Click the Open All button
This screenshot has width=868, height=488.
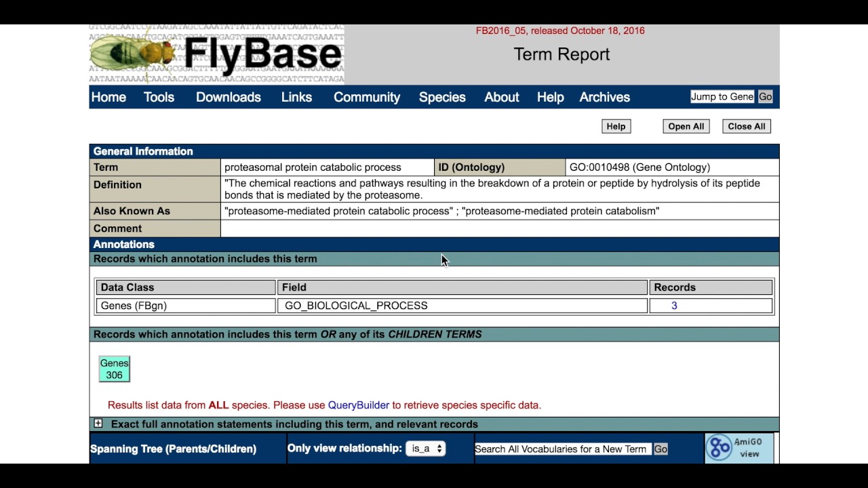tap(686, 126)
